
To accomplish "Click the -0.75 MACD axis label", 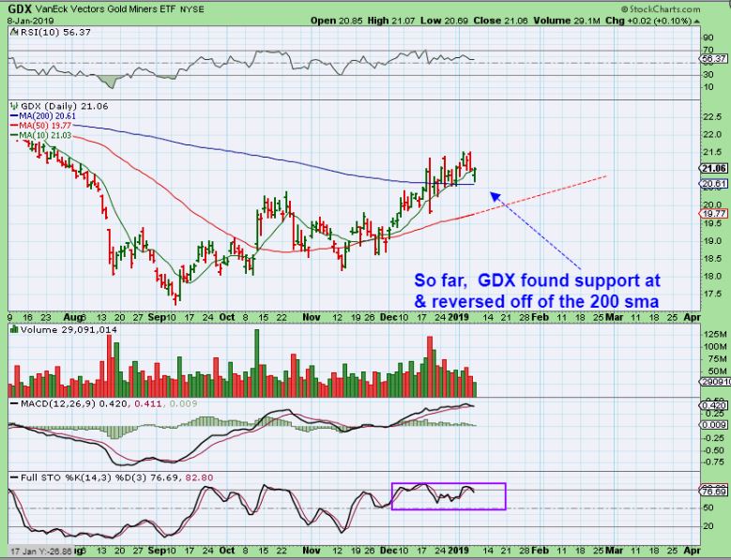I will [x=714, y=462].
